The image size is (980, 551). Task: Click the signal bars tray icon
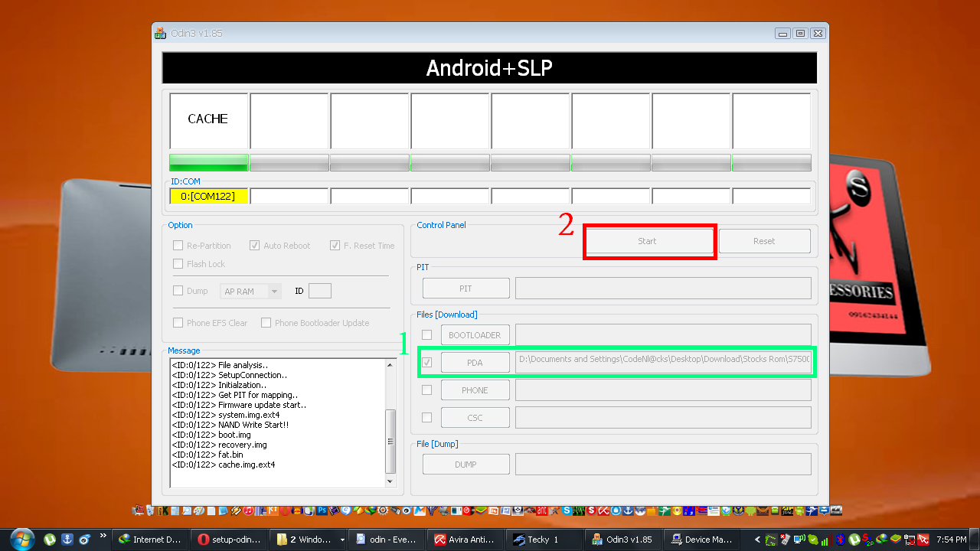825,540
